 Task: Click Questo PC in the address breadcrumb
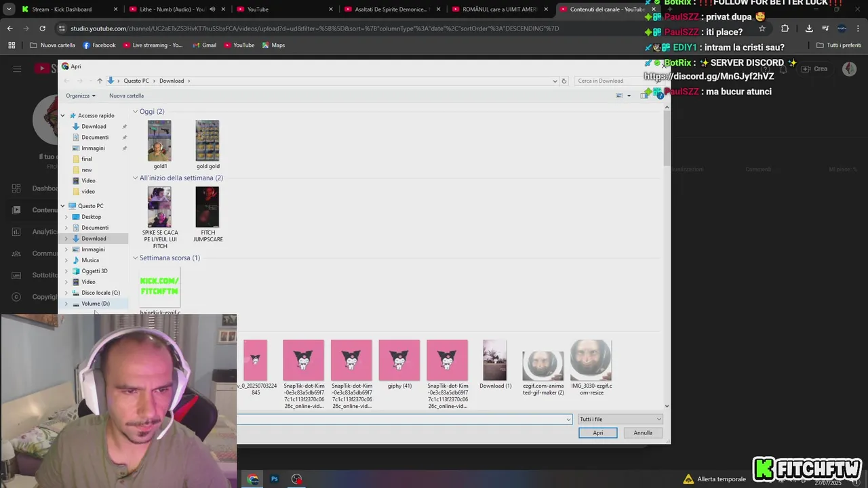(136, 81)
